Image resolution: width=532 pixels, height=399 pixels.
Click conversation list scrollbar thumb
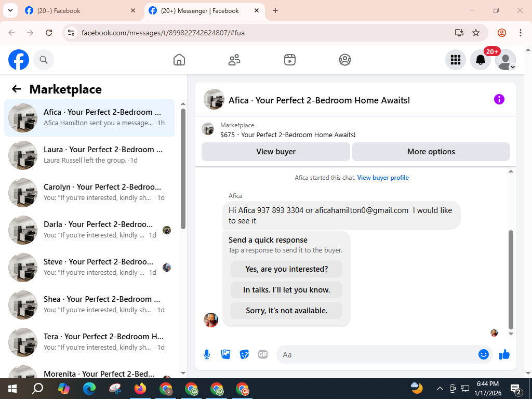pyautogui.click(x=183, y=169)
